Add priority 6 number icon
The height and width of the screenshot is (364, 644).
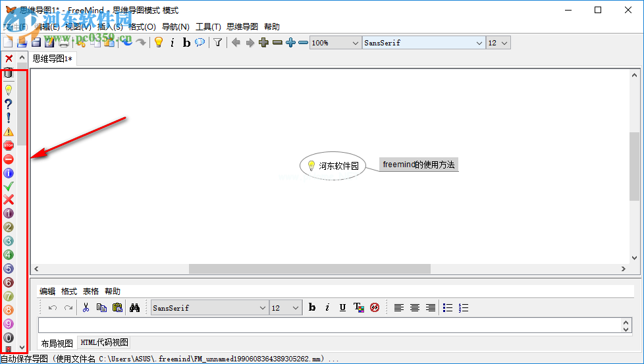[x=9, y=282]
